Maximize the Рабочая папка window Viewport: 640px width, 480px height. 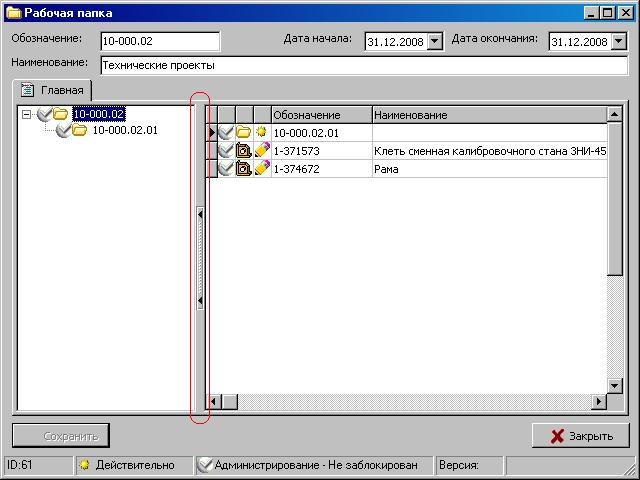coord(607,13)
